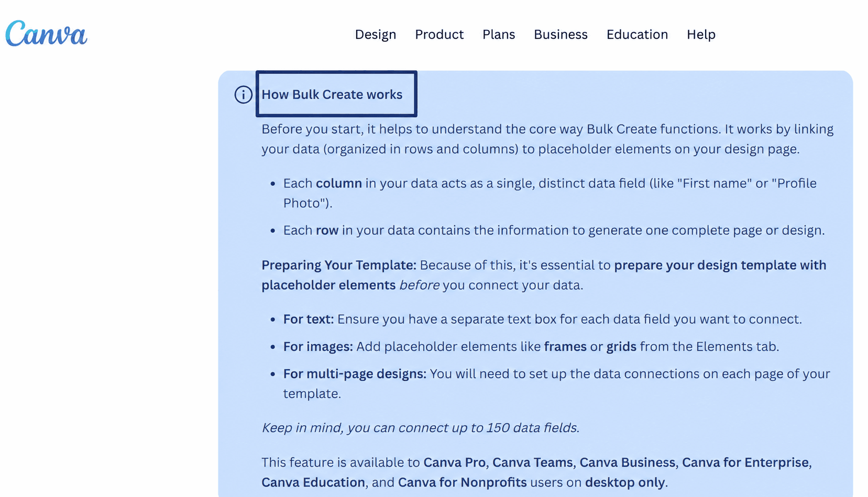
Task: Click 'Keep in mind, you can connect' note
Action: click(420, 428)
